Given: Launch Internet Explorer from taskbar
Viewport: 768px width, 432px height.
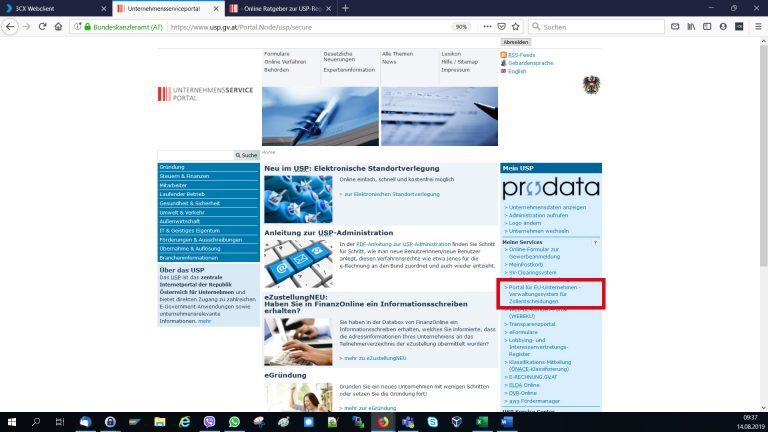Looking at the screenshot, I should click(185, 422).
